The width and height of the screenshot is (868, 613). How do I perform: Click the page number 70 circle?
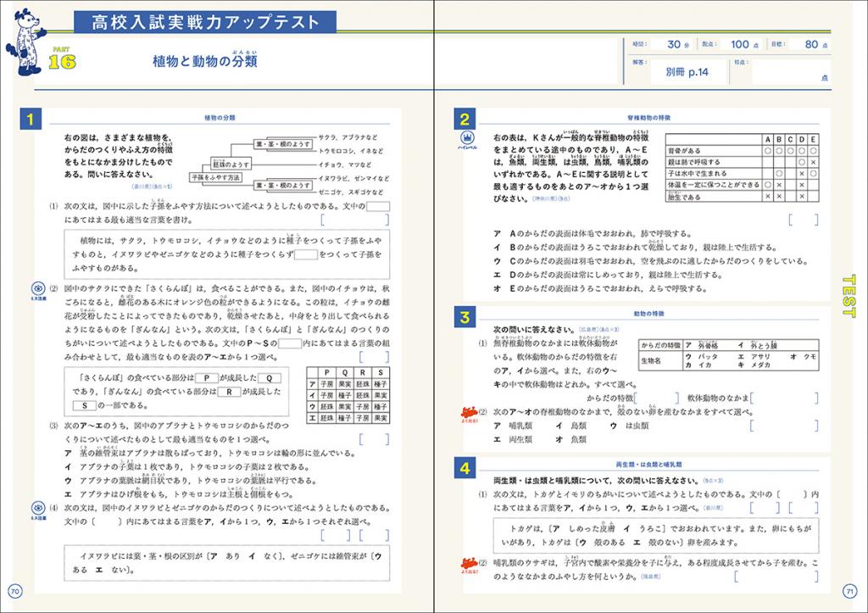(x=14, y=591)
